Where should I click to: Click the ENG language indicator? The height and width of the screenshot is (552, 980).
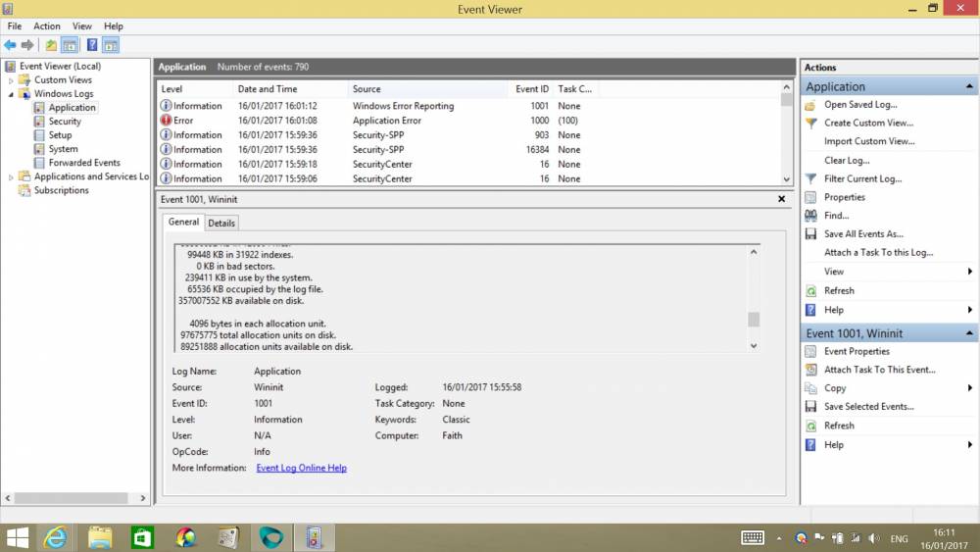(x=899, y=539)
